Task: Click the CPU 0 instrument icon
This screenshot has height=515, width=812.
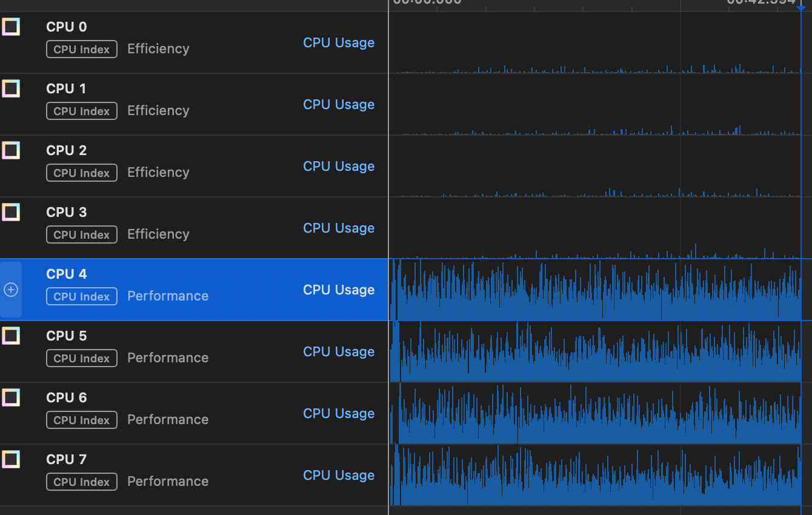Action: pos(11,27)
